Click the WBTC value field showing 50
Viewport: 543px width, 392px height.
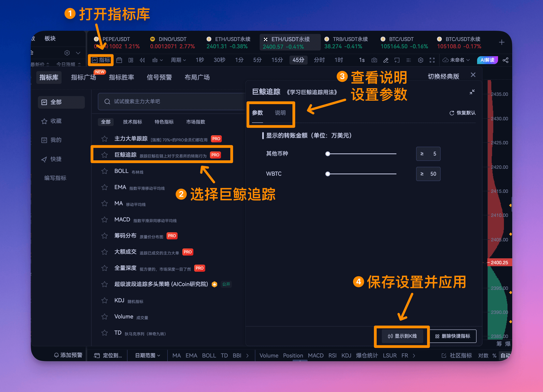(x=428, y=174)
